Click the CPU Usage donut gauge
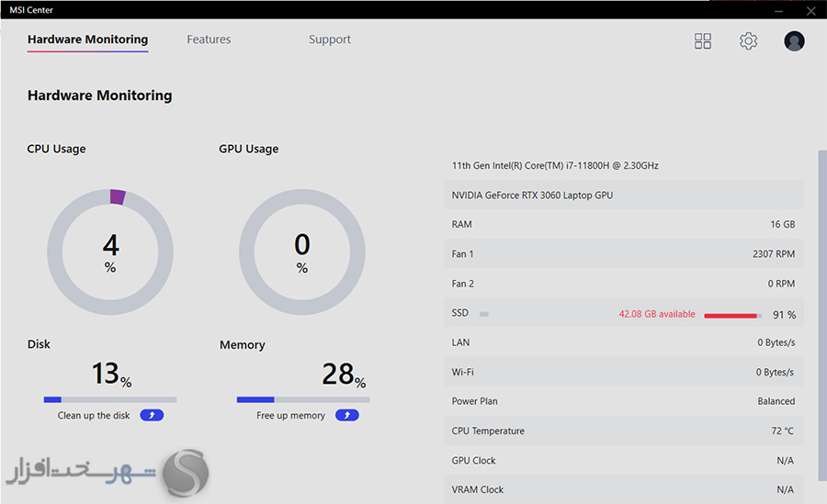The height and width of the screenshot is (504, 827). coord(110,251)
